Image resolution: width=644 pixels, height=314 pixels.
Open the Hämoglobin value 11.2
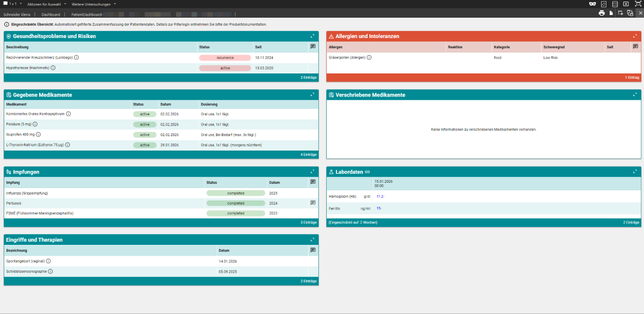(380, 197)
